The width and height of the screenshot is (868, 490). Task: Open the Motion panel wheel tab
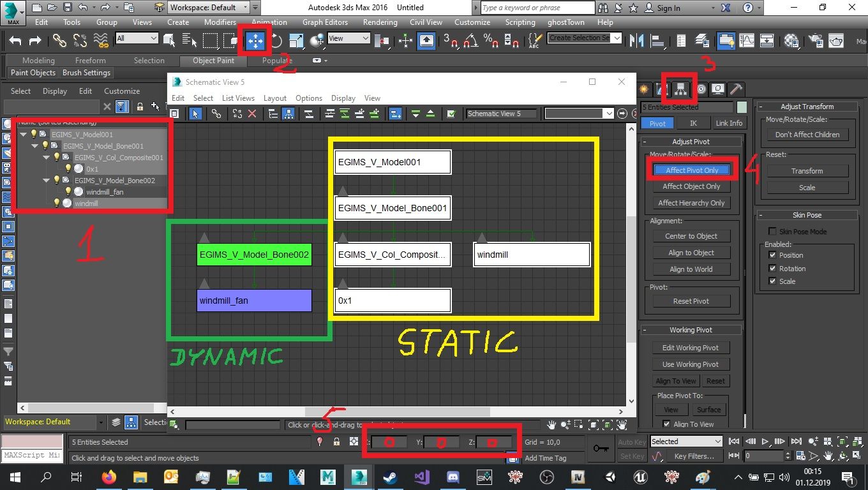tap(701, 89)
